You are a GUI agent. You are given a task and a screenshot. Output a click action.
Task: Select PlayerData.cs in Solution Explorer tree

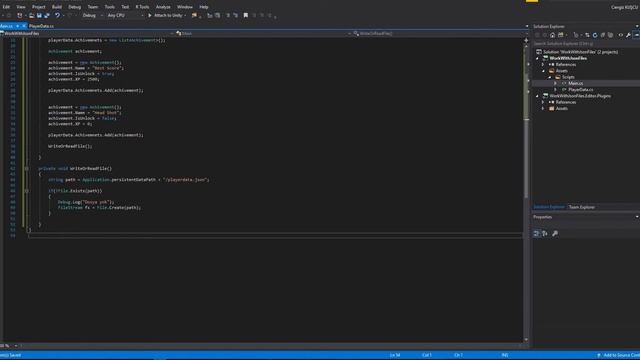click(581, 90)
